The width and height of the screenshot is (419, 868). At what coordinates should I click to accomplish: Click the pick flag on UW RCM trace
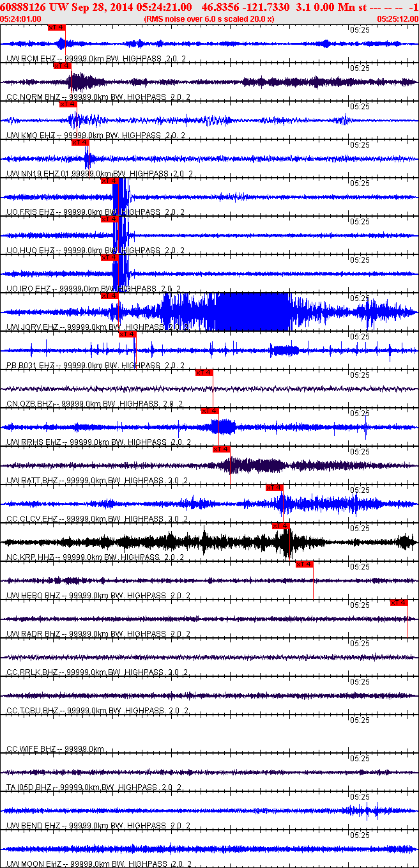pyautogui.click(x=57, y=28)
